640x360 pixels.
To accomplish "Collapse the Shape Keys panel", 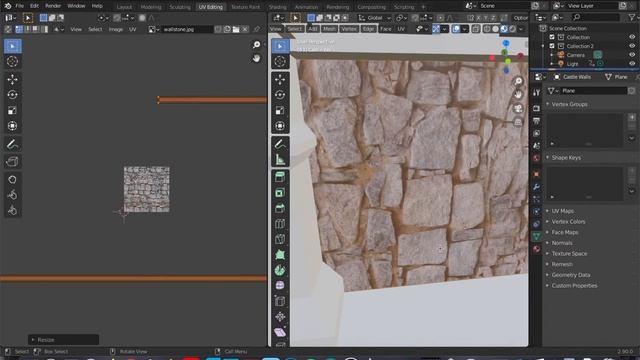I will click(566, 158).
